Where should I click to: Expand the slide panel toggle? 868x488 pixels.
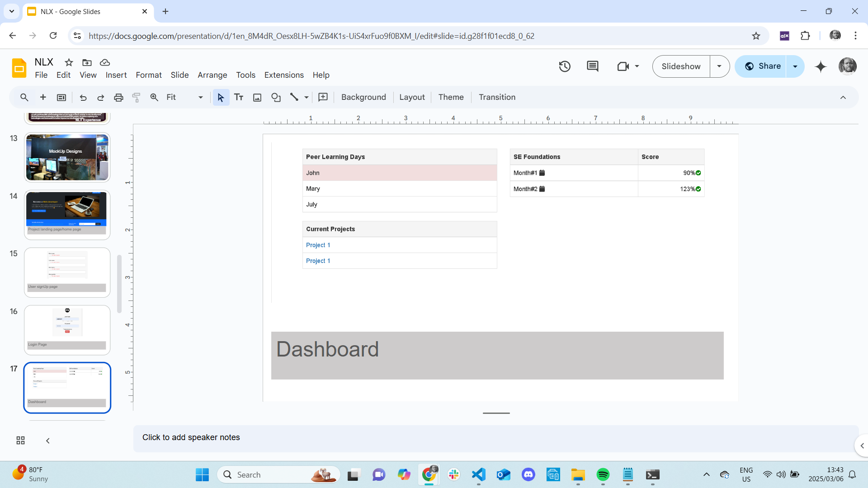click(x=47, y=441)
